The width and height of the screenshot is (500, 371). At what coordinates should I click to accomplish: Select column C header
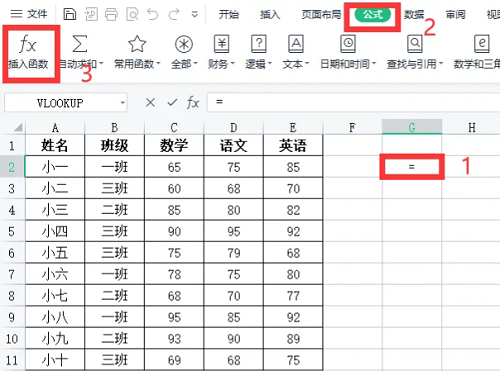[174, 128]
